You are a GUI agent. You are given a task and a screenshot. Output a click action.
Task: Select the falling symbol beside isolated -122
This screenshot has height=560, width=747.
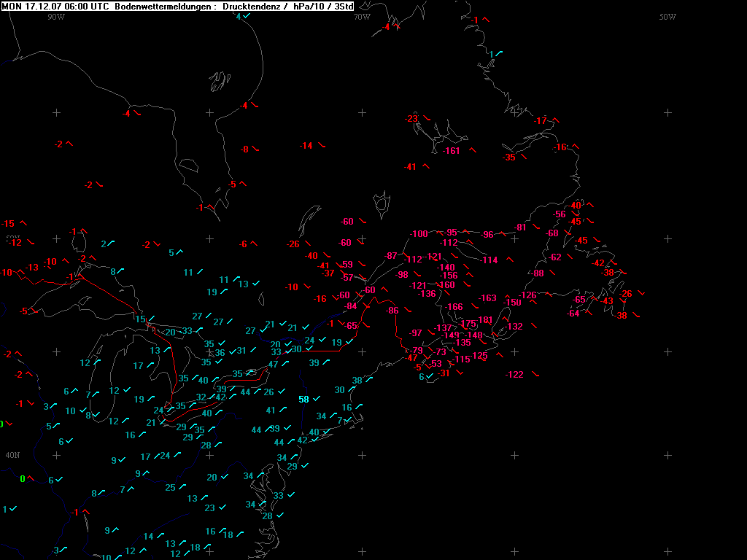coord(535,374)
